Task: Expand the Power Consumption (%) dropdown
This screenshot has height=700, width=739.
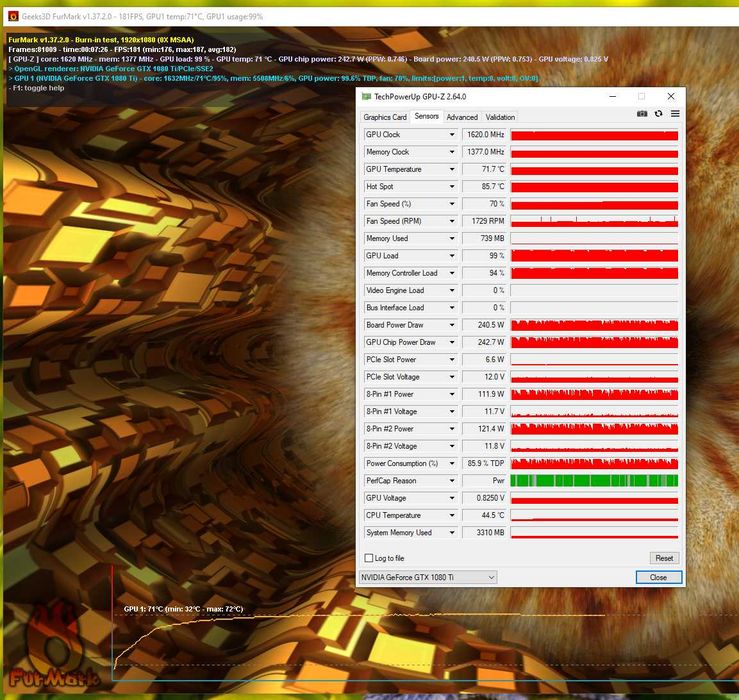Action: pos(452,463)
